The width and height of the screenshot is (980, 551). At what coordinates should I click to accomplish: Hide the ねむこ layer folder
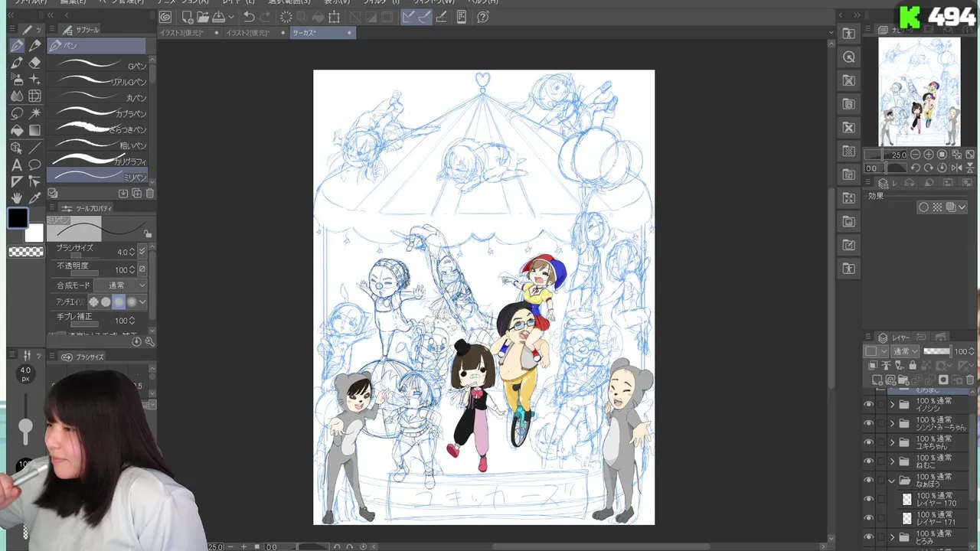click(x=868, y=461)
